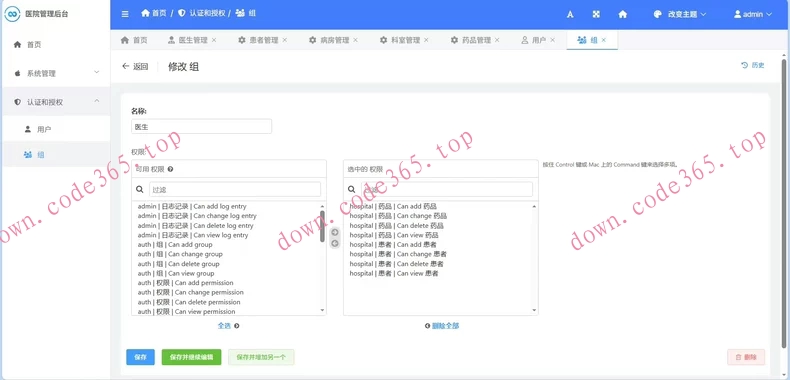Close the 组 tab

click(604, 40)
